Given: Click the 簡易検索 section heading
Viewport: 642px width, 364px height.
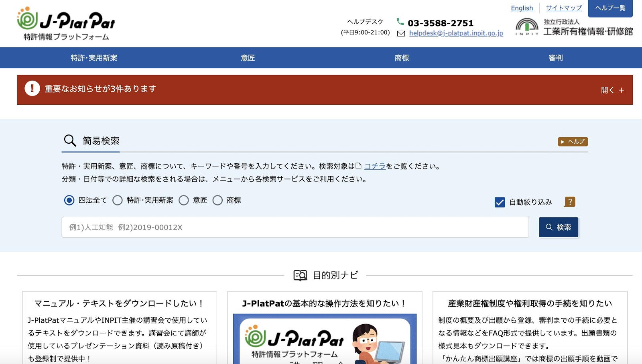Looking at the screenshot, I should coord(101,141).
